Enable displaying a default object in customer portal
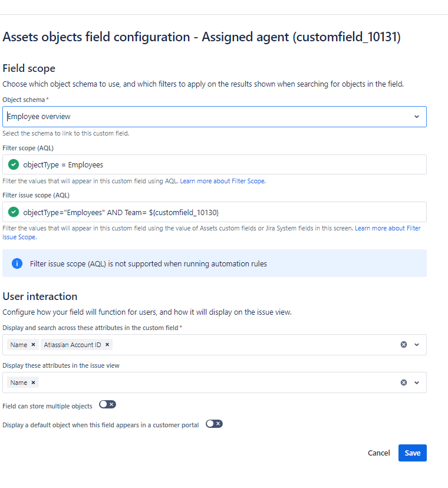448x488 pixels. (214, 424)
